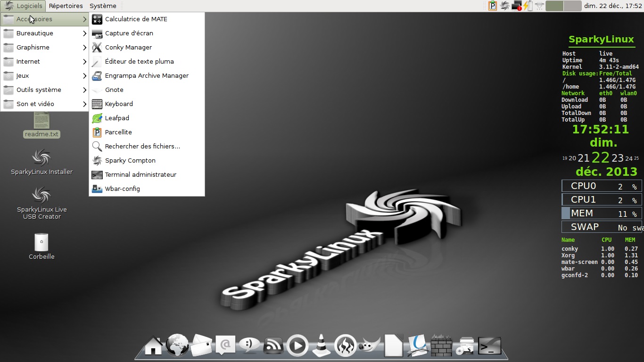
Task: Expand the Internet category
Action: [x=45, y=62]
